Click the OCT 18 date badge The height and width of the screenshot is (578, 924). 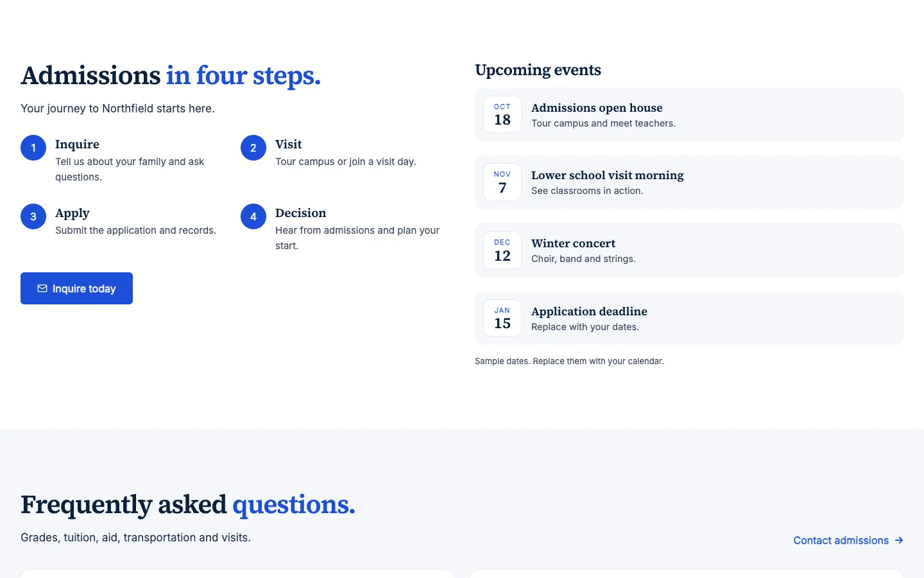[502, 114]
